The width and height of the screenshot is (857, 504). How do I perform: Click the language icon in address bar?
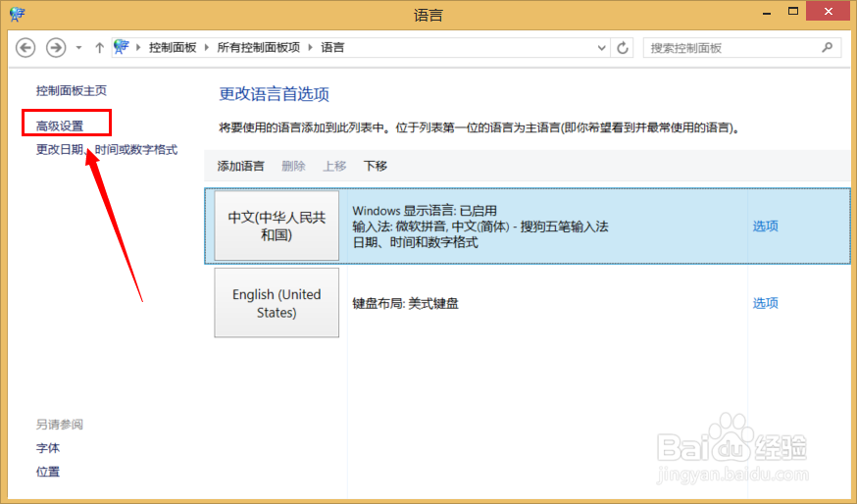122,47
